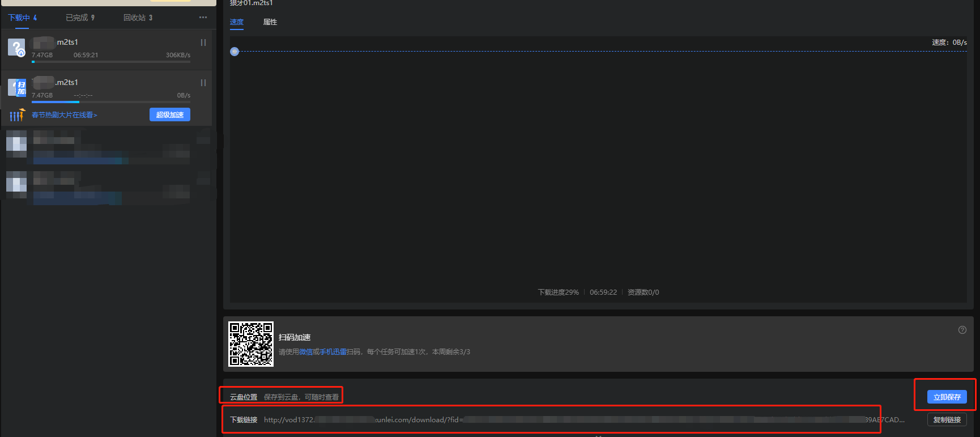Open help icon in the 扫码加速 panel
The width and height of the screenshot is (980, 437).
click(x=962, y=330)
